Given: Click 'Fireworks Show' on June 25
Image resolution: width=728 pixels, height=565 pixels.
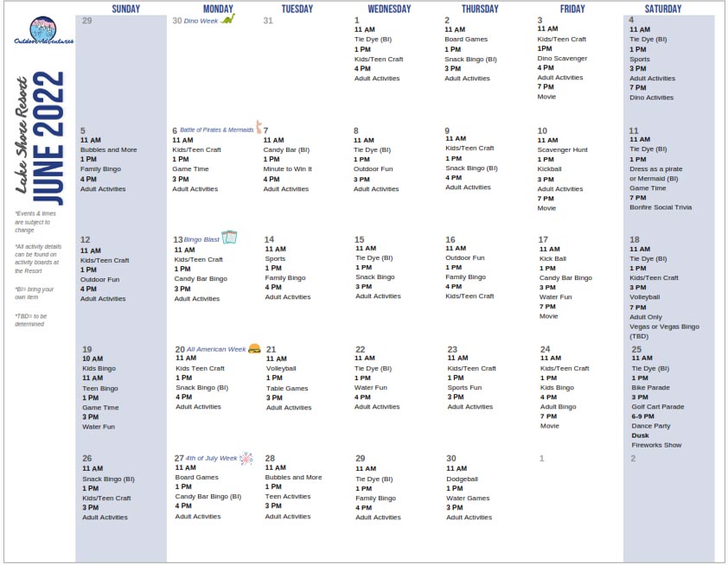Looking at the screenshot, I should (656, 445).
